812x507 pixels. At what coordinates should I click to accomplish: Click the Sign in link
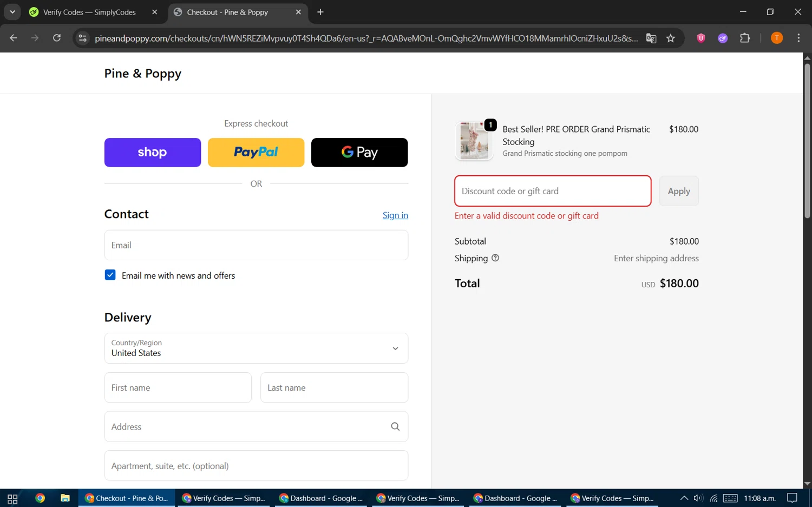click(395, 215)
